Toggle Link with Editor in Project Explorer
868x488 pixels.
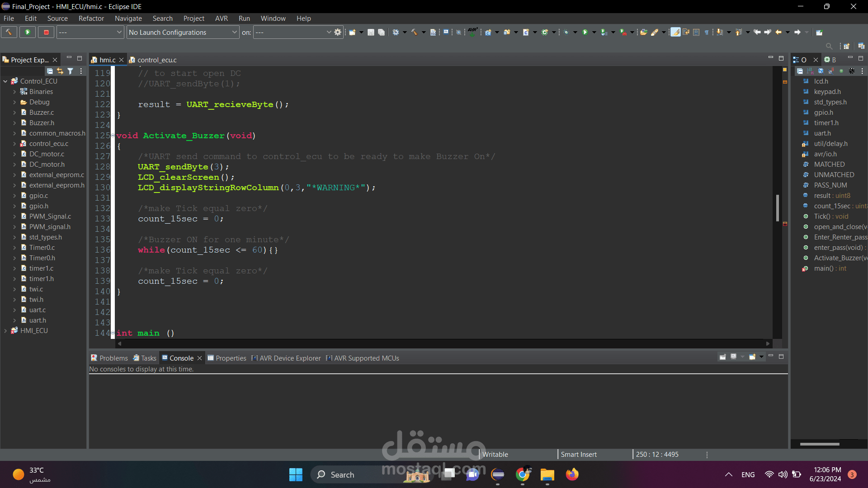[x=60, y=71]
